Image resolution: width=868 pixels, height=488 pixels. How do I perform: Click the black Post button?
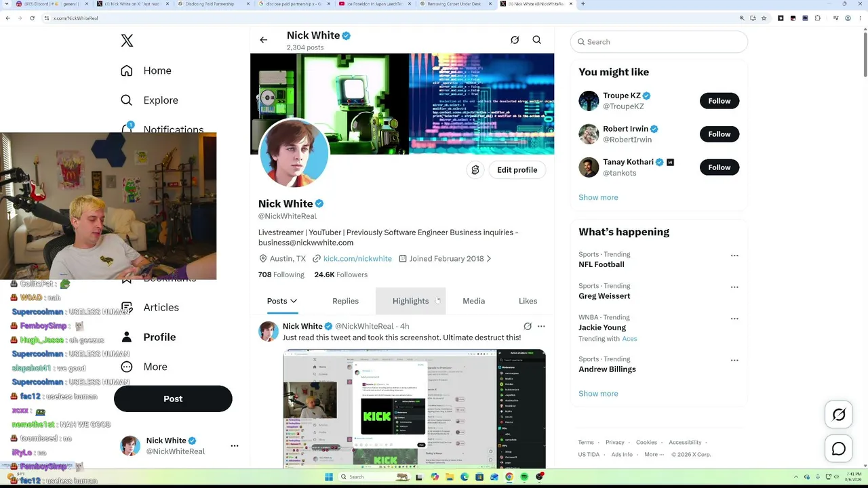(x=173, y=399)
